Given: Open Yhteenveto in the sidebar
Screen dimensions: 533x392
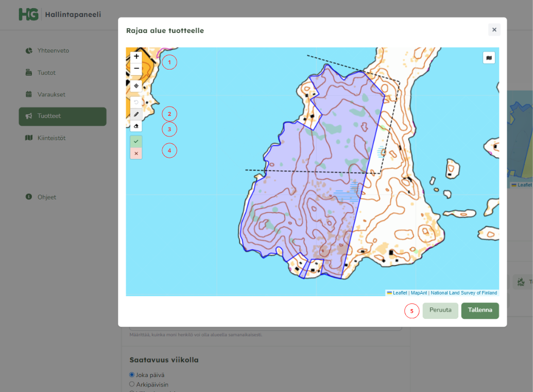Looking at the screenshot, I should click(x=53, y=50).
